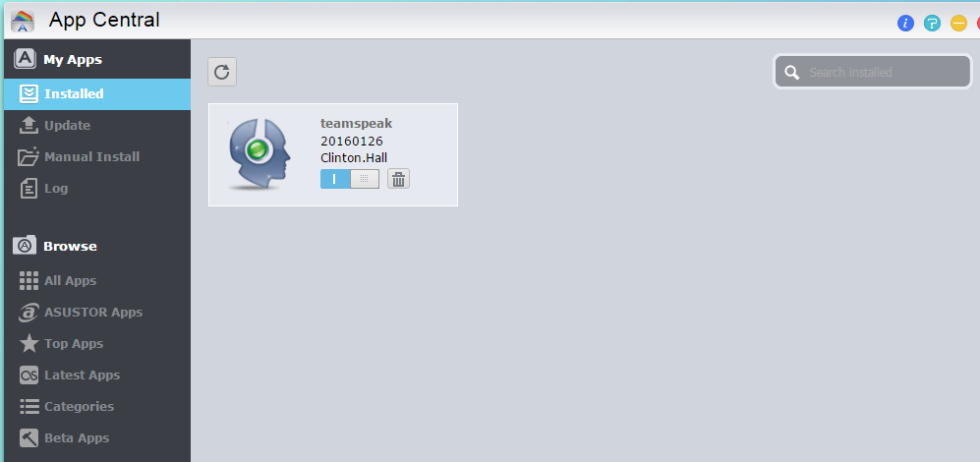Click the teamspeak app title
The image size is (980, 462).
tap(356, 124)
